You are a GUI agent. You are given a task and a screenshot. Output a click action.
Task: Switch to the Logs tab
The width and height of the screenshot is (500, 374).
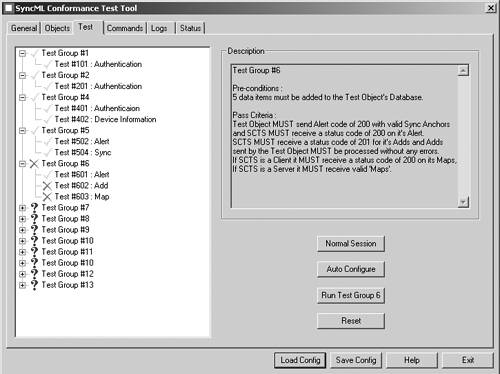coord(160,28)
